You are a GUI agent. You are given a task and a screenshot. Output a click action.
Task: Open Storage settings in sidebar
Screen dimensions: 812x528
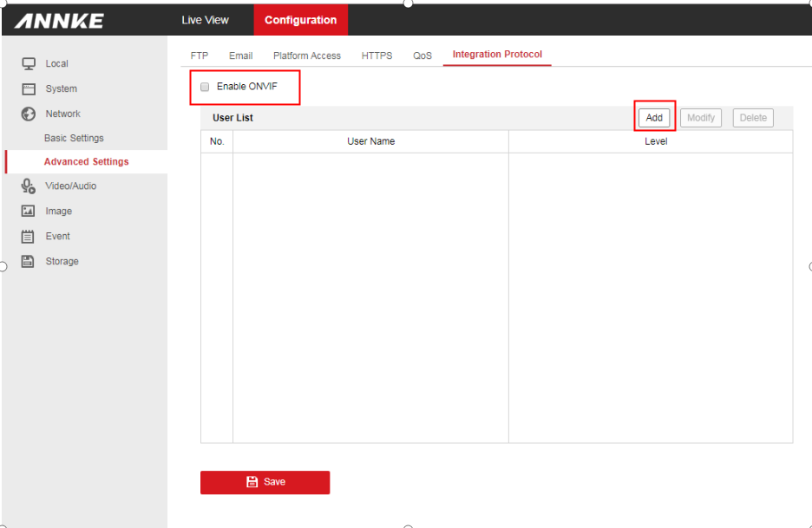coord(62,262)
